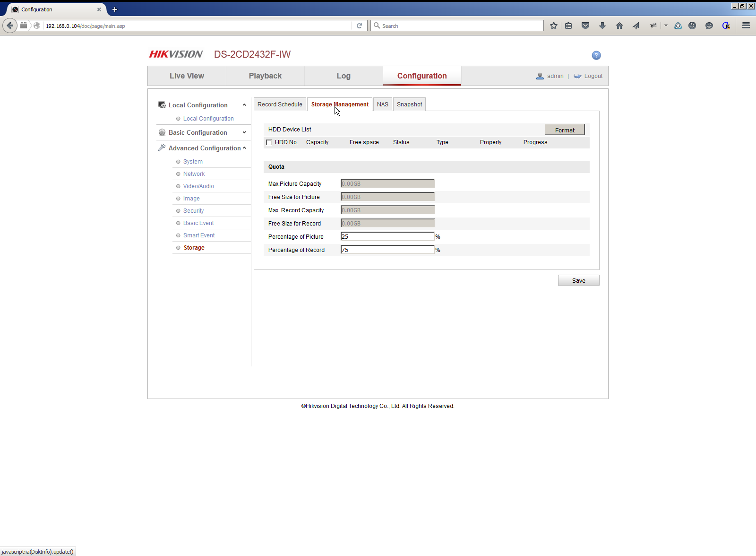
Task: Click the search magnifier icon
Action: (x=377, y=26)
